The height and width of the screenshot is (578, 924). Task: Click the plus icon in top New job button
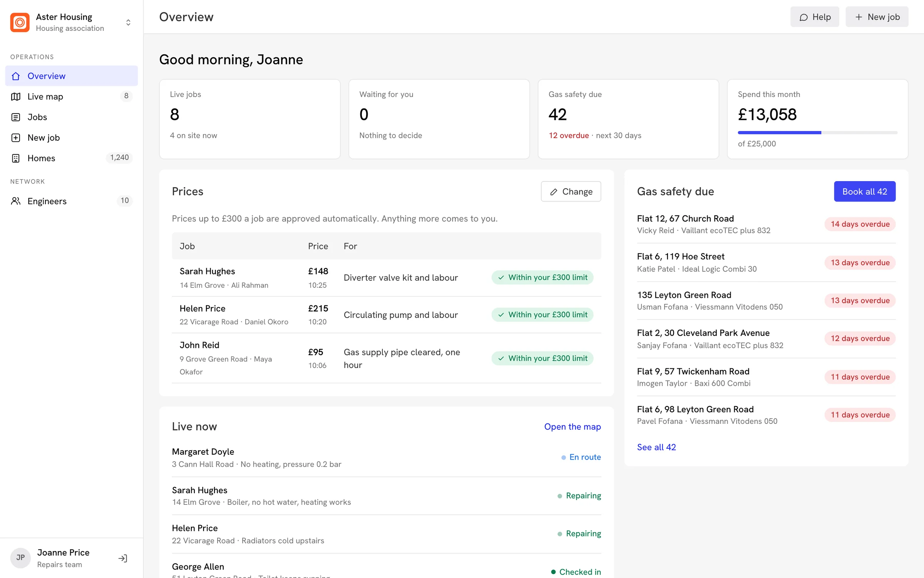click(859, 17)
